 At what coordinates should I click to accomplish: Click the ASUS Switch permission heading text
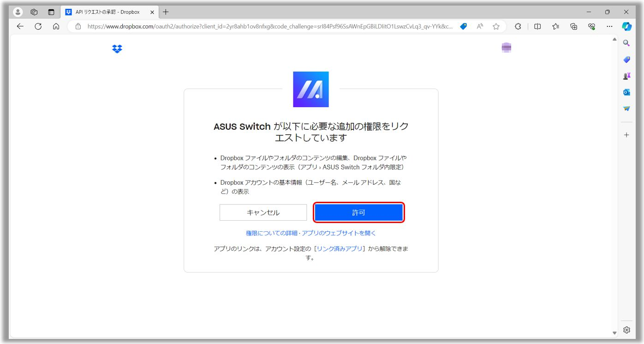311,132
